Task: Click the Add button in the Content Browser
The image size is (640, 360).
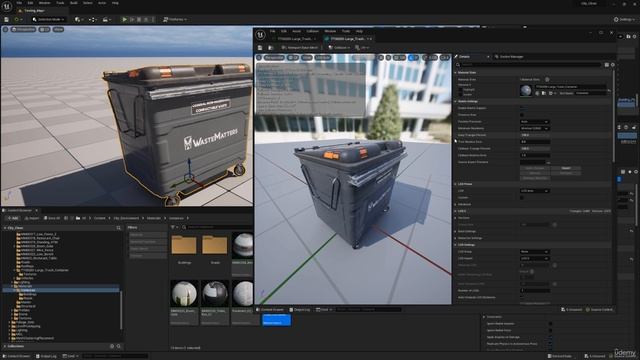Action: [12, 218]
